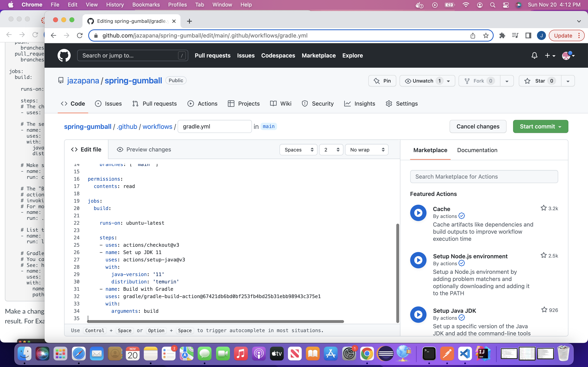Open the Chrome extensions puzzle icon

[x=502, y=35]
